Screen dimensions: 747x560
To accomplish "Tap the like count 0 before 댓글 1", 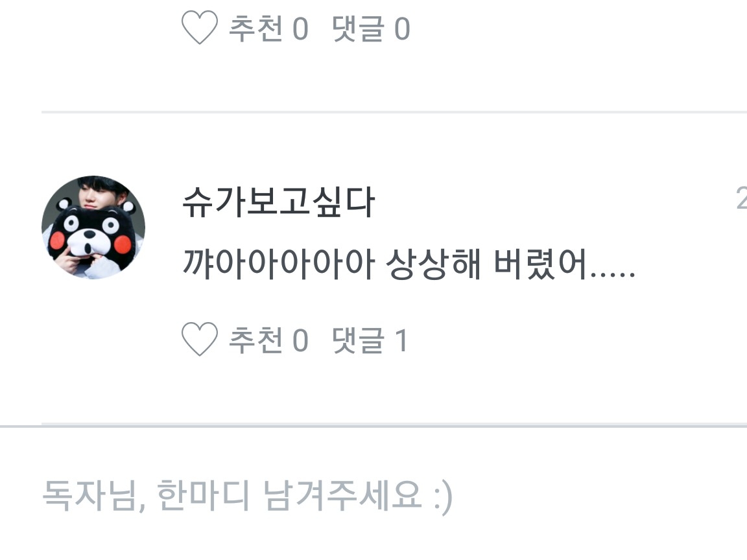I will click(x=300, y=340).
